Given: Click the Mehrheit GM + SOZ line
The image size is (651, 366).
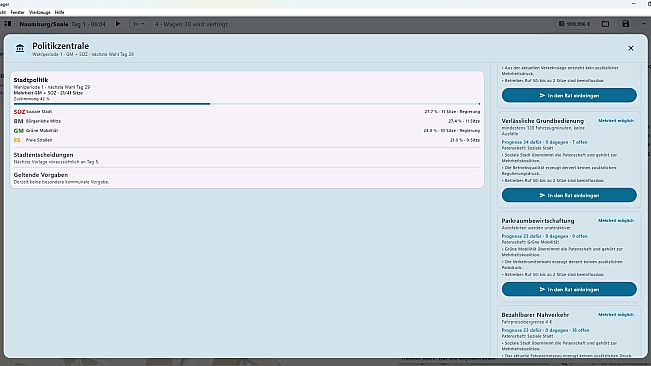Looking at the screenshot, I should click(48, 93).
